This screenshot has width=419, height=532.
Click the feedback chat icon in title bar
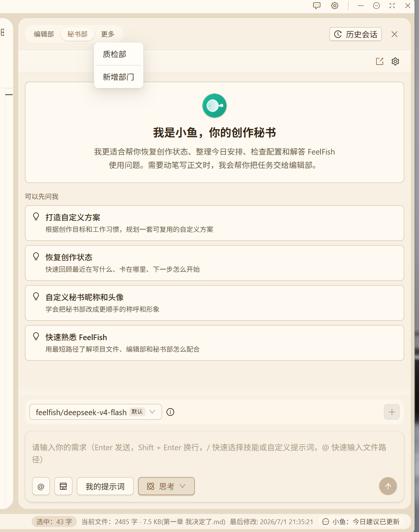point(317,6)
